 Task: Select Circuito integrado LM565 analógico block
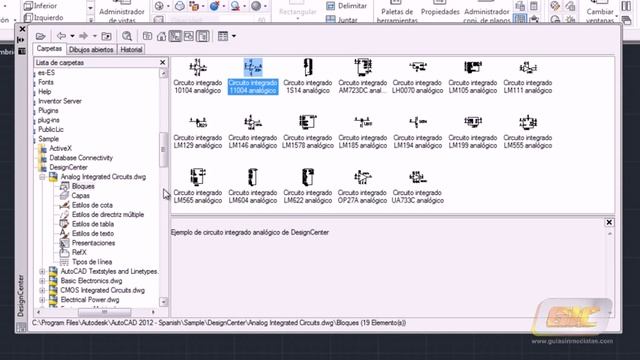pos(198,187)
